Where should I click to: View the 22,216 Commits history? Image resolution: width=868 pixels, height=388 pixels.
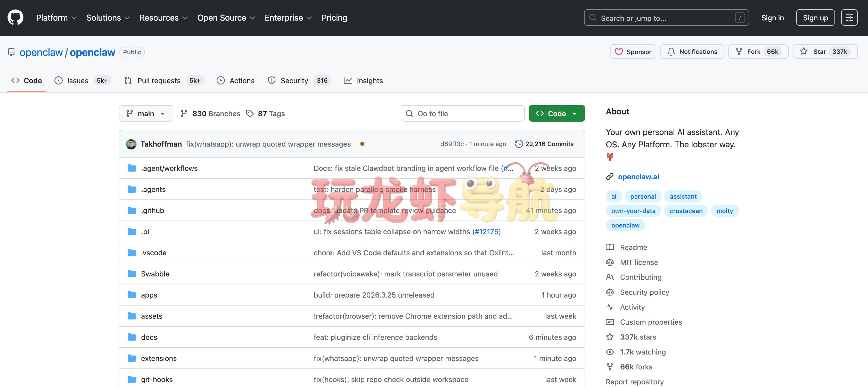pyautogui.click(x=544, y=144)
